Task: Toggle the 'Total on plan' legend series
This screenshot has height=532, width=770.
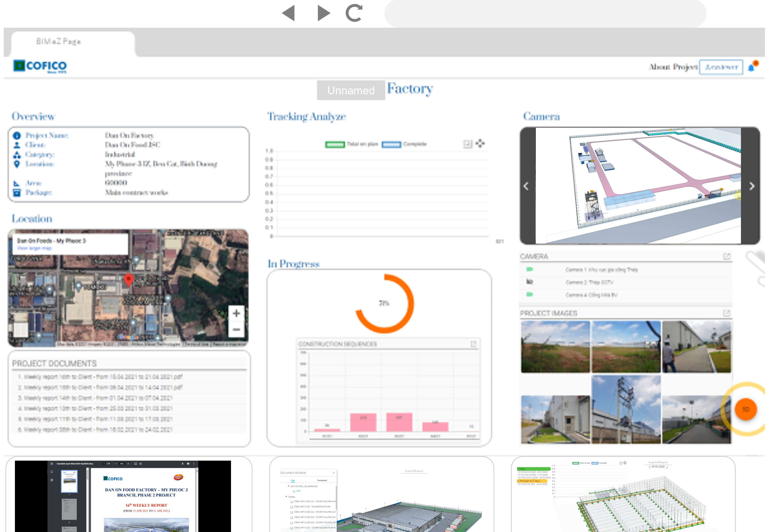Action: click(335, 144)
